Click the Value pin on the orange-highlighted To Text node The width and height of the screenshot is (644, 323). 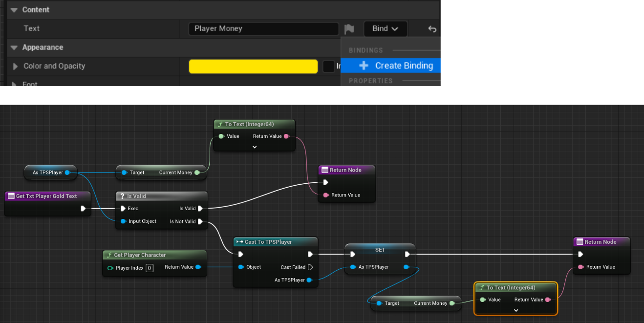(x=483, y=300)
